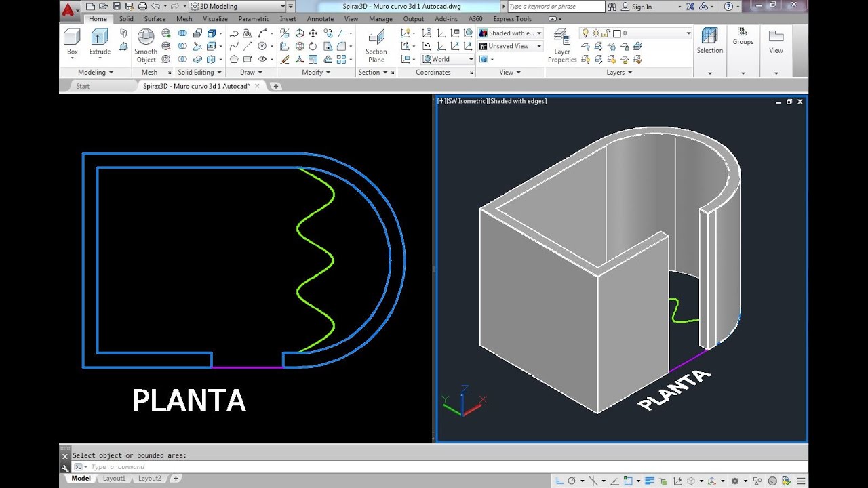
Task: Click the Solid Union icon
Action: coord(182,33)
